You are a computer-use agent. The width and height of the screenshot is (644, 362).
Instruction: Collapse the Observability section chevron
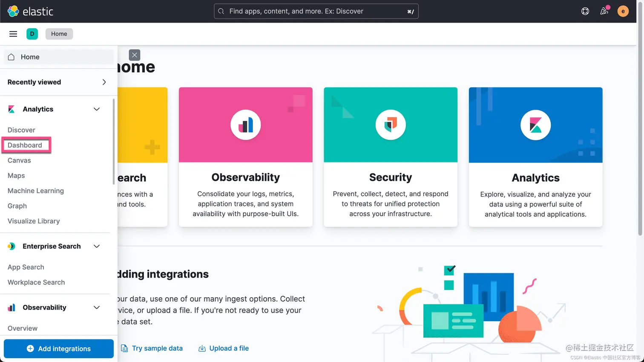pyautogui.click(x=97, y=307)
